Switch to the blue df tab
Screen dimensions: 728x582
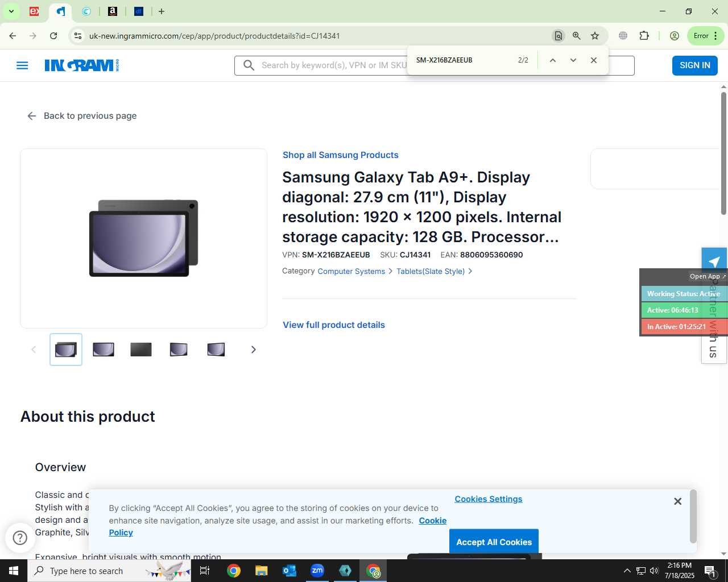click(x=139, y=11)
